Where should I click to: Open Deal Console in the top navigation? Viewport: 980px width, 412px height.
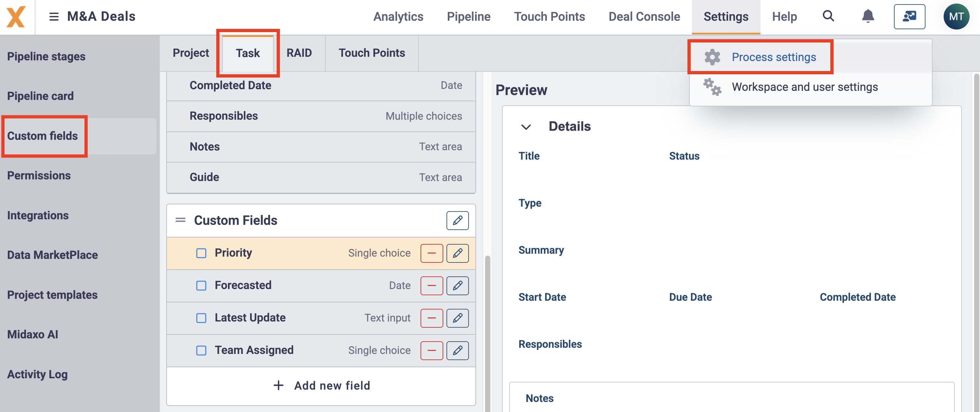click(644, 17)
